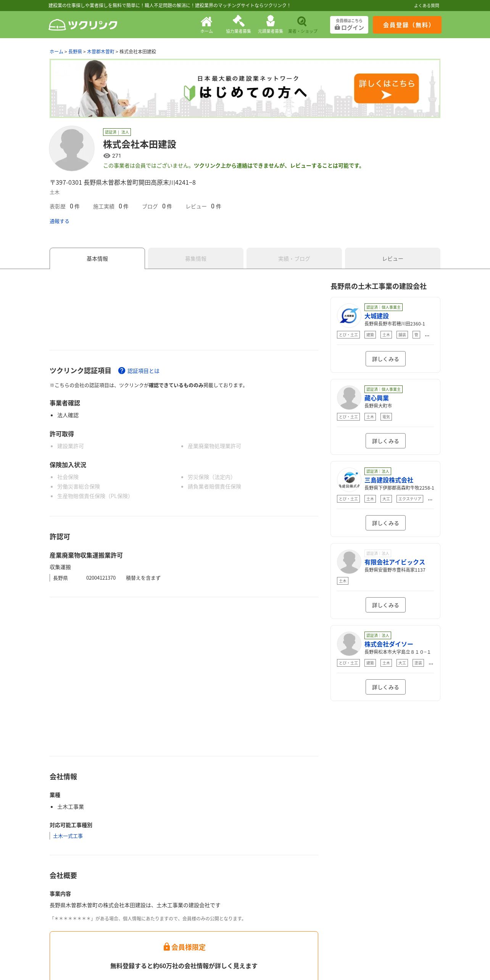490x980 pixels.
Task: Click ellipsis on 三島建設株式会社 tags
Action: (x=430, y=499)
